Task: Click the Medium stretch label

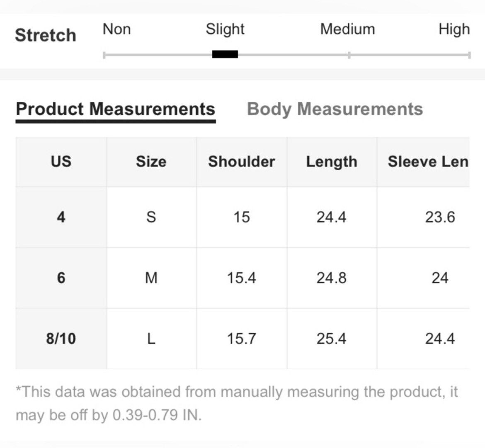Action: (x=347, y=29)
